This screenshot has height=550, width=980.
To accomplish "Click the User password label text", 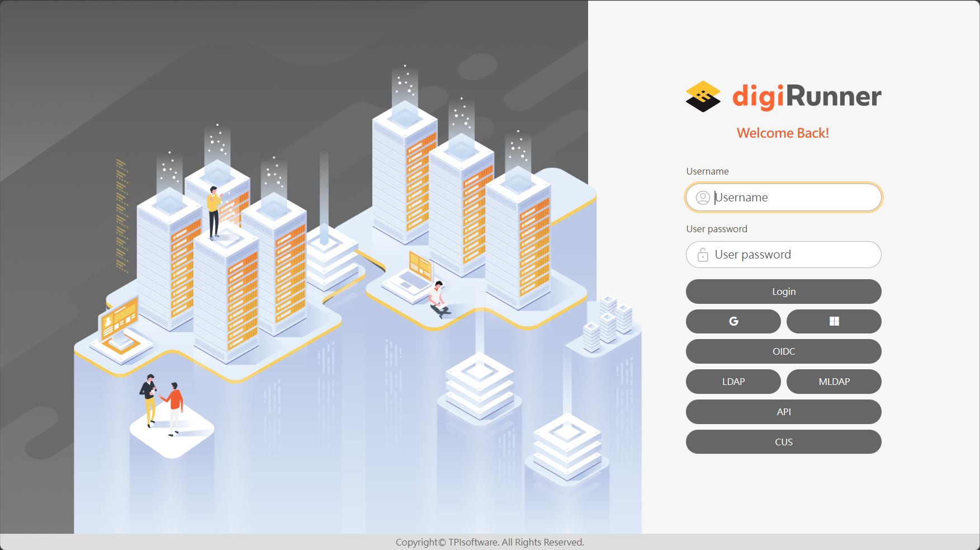I will point(716,229).
